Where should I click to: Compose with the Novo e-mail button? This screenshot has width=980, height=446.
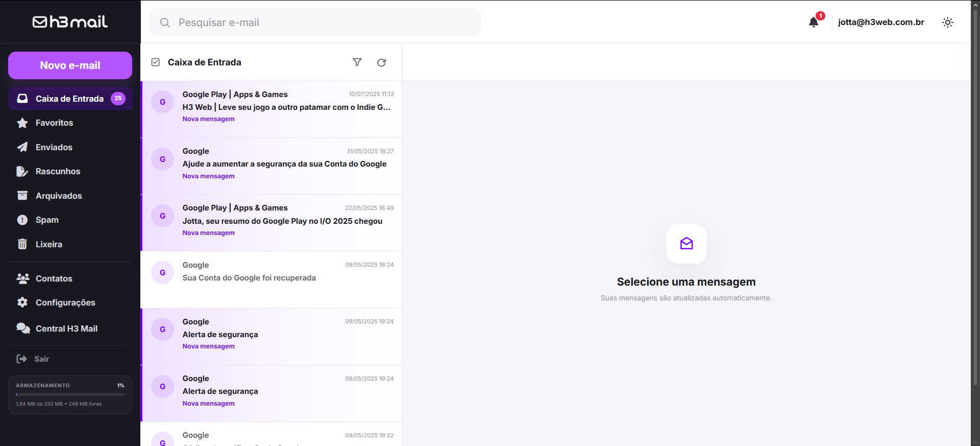[x=70, y=65]
